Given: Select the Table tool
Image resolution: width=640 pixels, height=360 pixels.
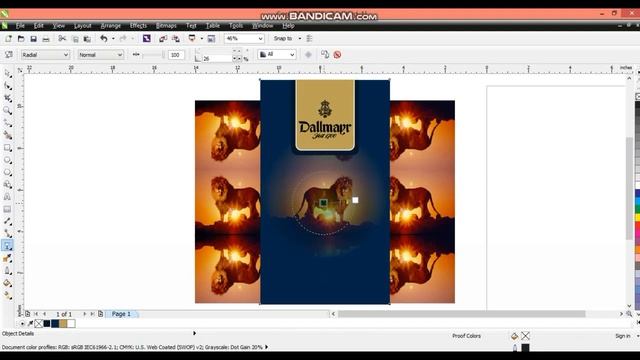Looking at the screenshot, I should (7, 209).
